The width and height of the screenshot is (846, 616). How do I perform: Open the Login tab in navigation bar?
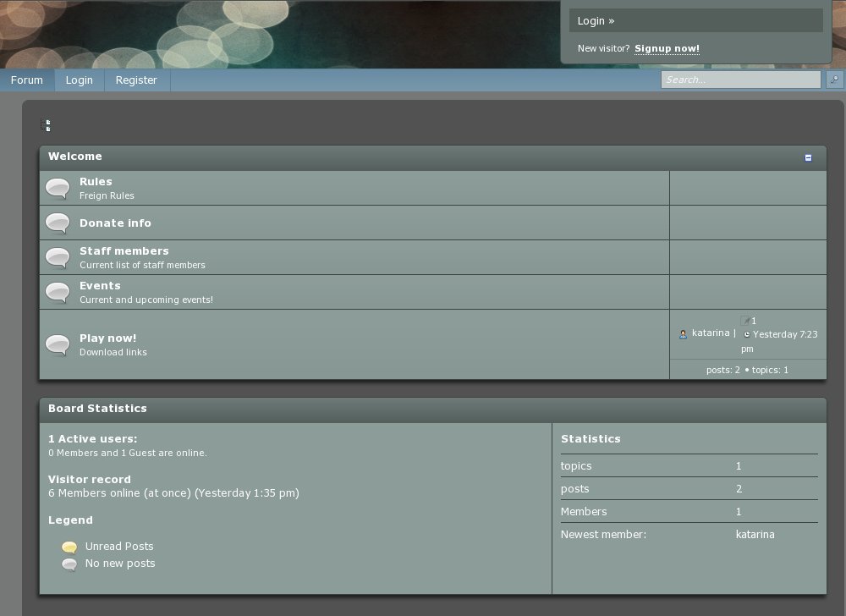click(80, 80)
